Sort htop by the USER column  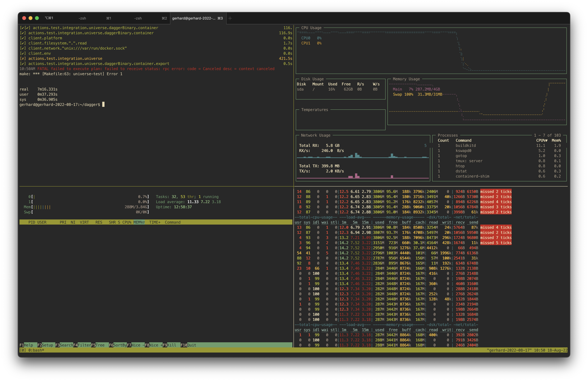(42, 222)
